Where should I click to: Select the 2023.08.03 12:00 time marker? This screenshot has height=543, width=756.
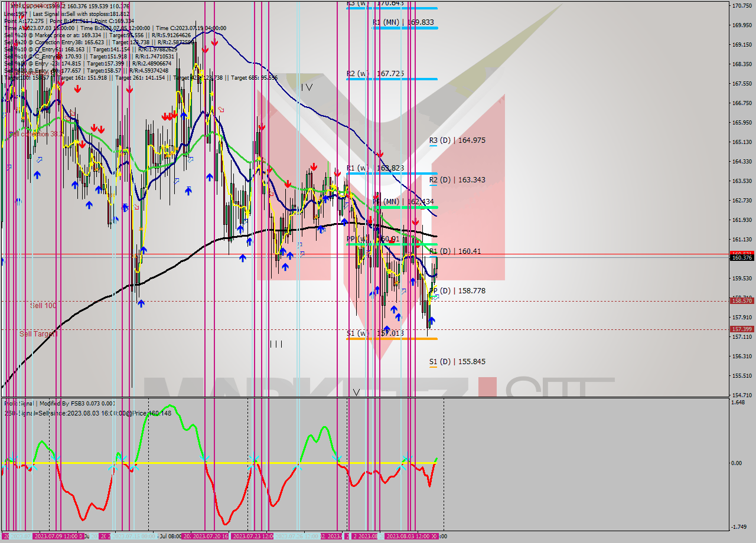(x=408, y=537)
